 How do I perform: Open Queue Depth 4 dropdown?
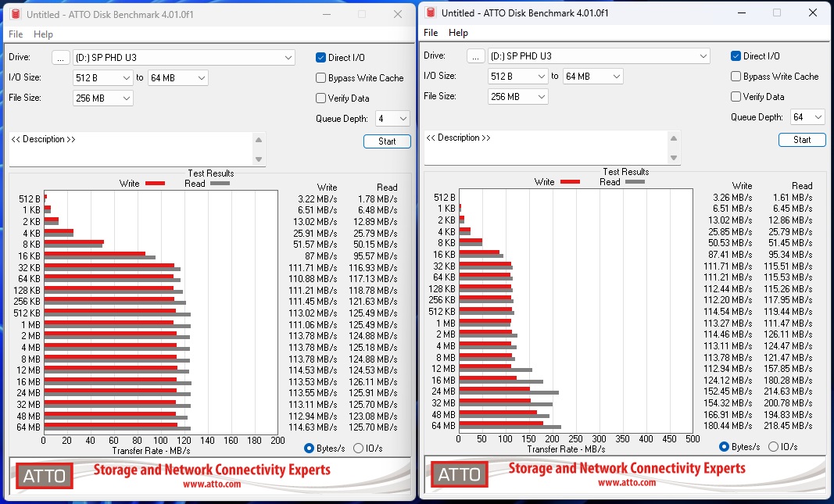click(392, 118)
